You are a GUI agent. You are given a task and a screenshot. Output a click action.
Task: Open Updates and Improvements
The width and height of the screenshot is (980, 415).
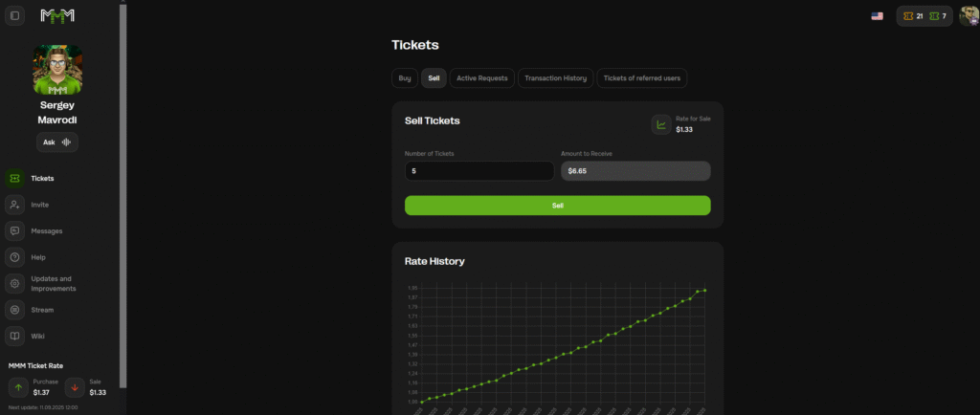click(x=53, y=283)
